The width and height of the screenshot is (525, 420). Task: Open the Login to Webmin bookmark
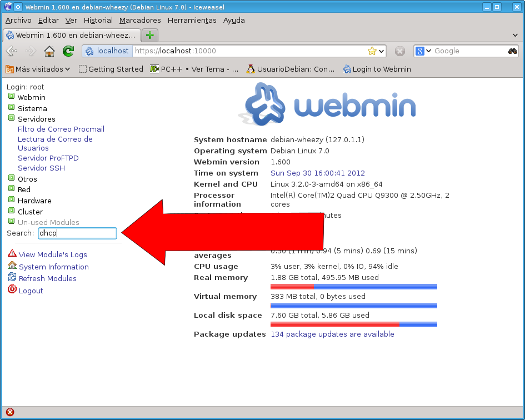click(x=377, y=69)
